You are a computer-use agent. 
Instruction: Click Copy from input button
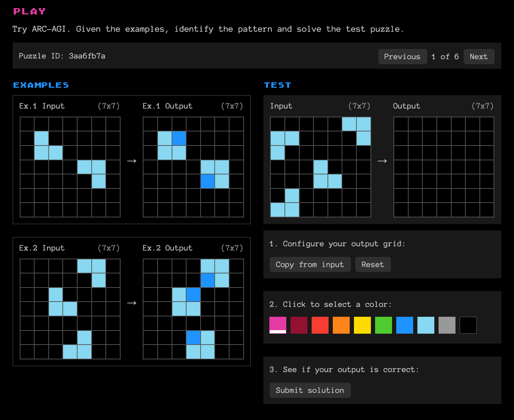pyautogui.click(x=310, y=264)
